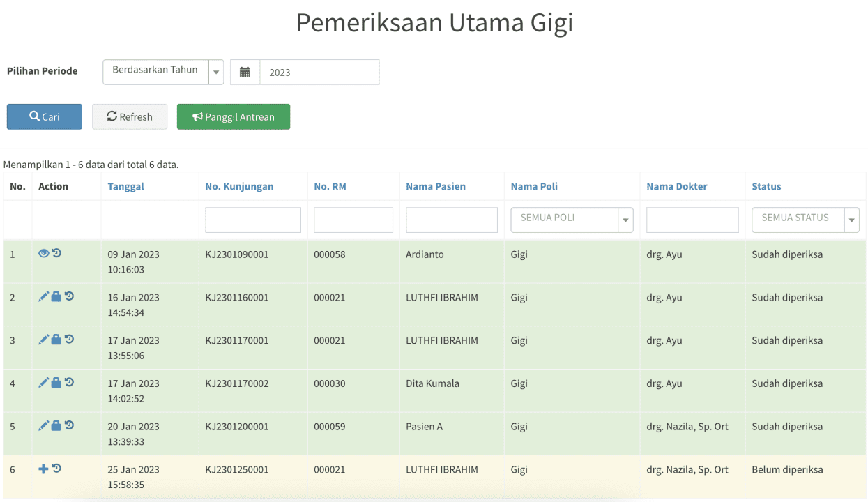Image resolution: width=868 pixels, height=502 pixels.
Task: Click the Cari search button
Action: pyautogui.click(x=45, y=116)
